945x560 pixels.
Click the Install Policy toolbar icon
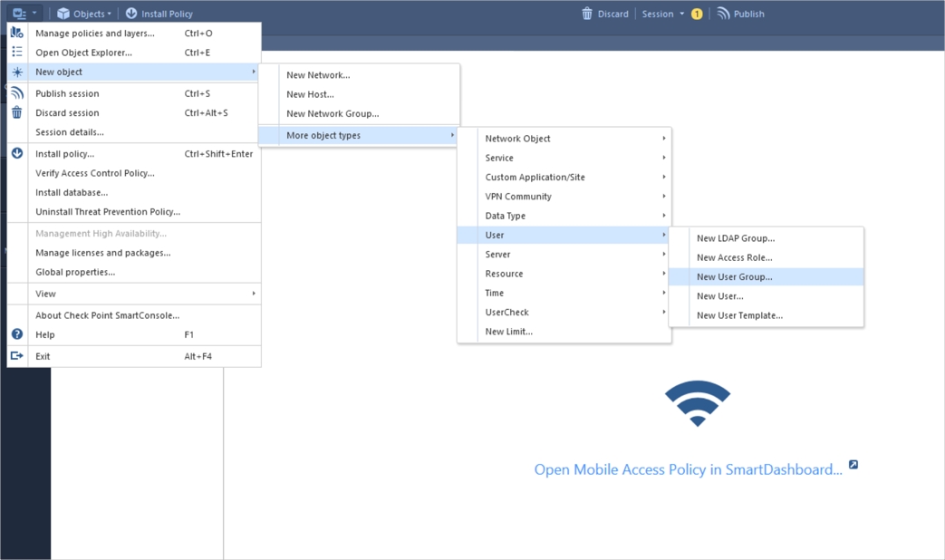point(131,14)
